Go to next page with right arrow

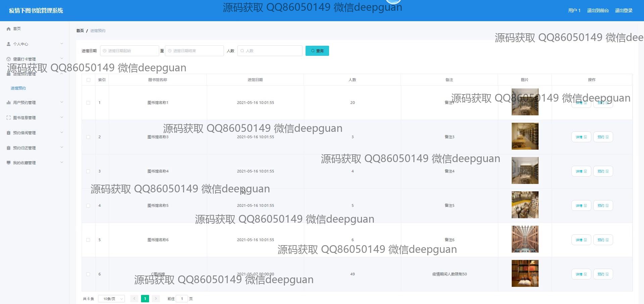[x=156, y=299]
